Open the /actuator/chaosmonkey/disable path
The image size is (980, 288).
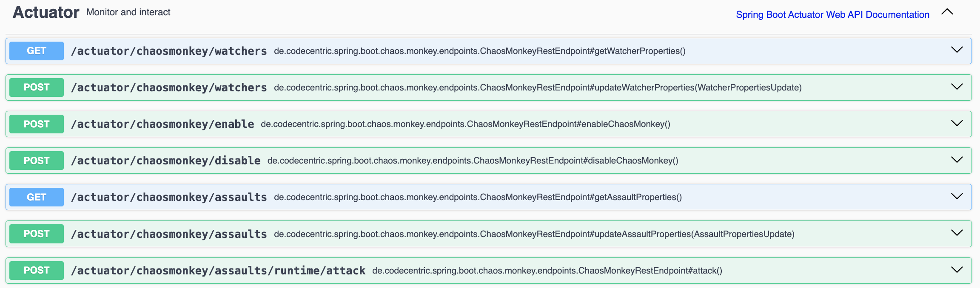(166, 161)
